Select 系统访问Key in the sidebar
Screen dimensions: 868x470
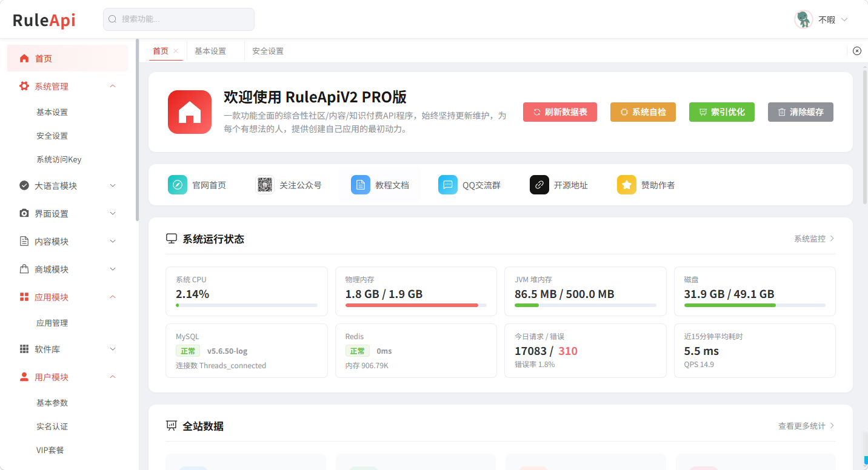point(59,160)
